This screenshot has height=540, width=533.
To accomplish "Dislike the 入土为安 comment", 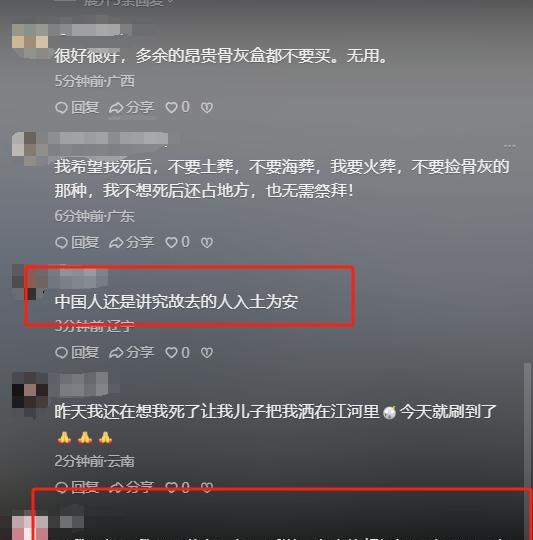I will (x=207, y=353).
